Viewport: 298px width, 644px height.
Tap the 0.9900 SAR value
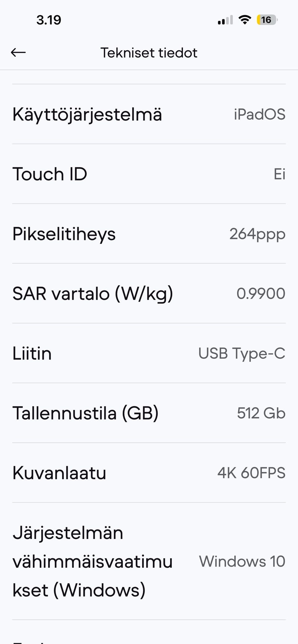pyautogui.click(x=261, y=293)
